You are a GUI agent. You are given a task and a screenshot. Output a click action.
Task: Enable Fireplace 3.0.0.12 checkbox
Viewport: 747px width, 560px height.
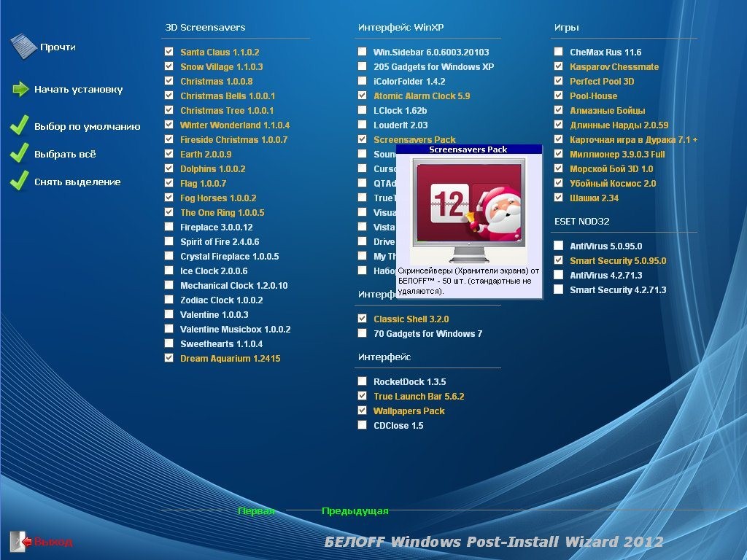click(169, 227)
